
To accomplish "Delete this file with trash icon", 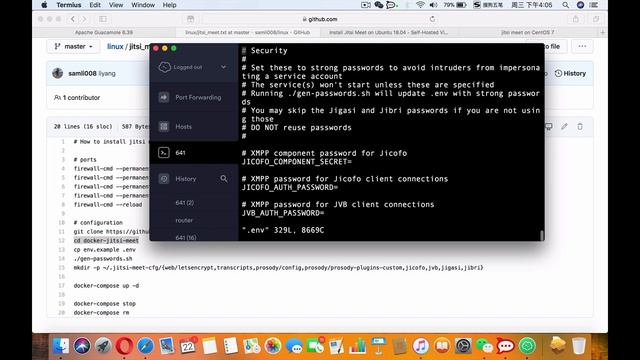I will pyautogui.click(x=580, y=127).
